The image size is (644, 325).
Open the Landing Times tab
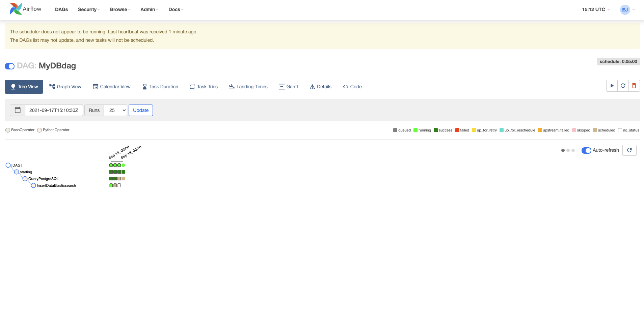click(x=248, y=87)
